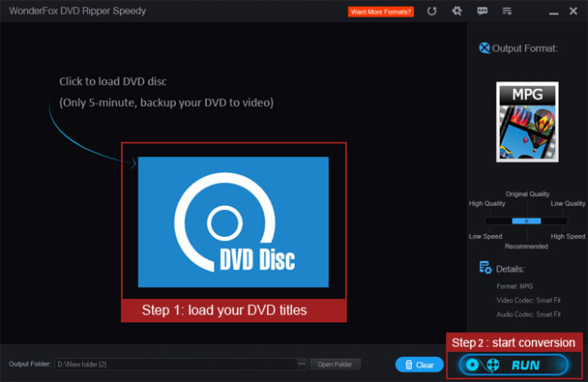Click the refresh/update arrow icon
This screenshot has width=588, height=382.
[x=431, y=11]
